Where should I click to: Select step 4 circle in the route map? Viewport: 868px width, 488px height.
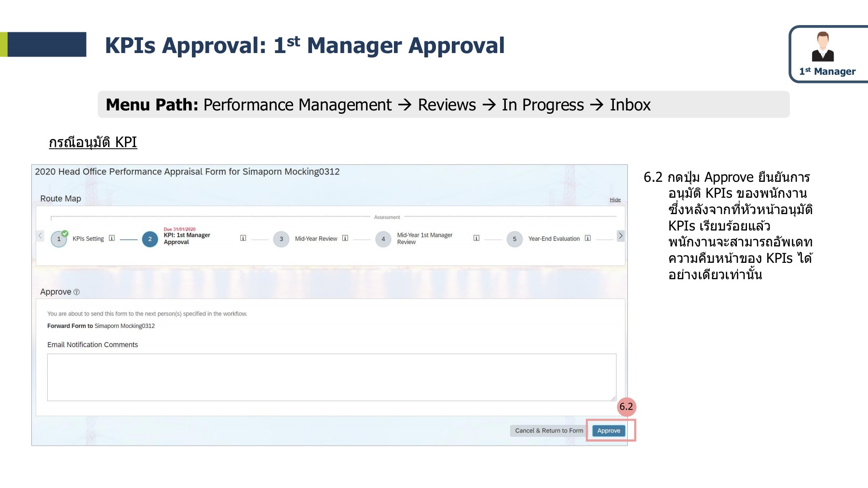point(383,239)
